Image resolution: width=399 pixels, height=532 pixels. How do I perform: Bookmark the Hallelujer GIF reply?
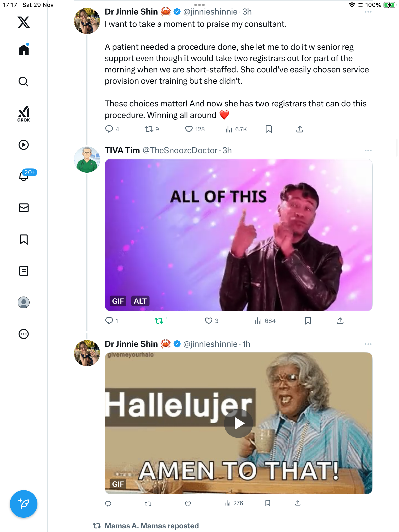click(x=268, y=503)
